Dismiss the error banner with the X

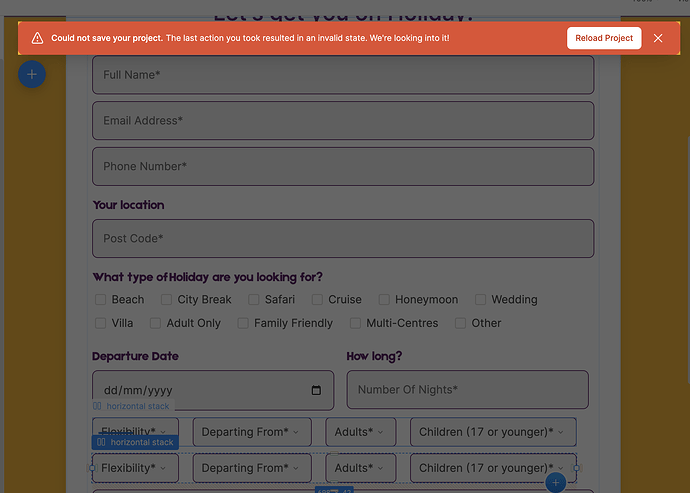coord(658,38)
